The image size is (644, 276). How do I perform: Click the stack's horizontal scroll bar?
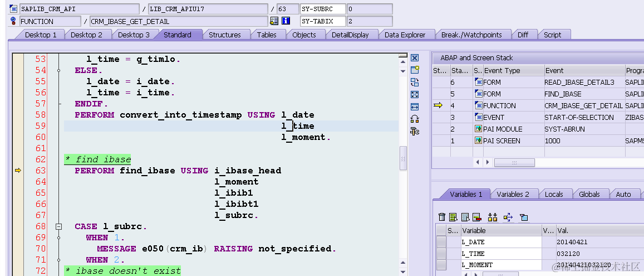[514, 162]
